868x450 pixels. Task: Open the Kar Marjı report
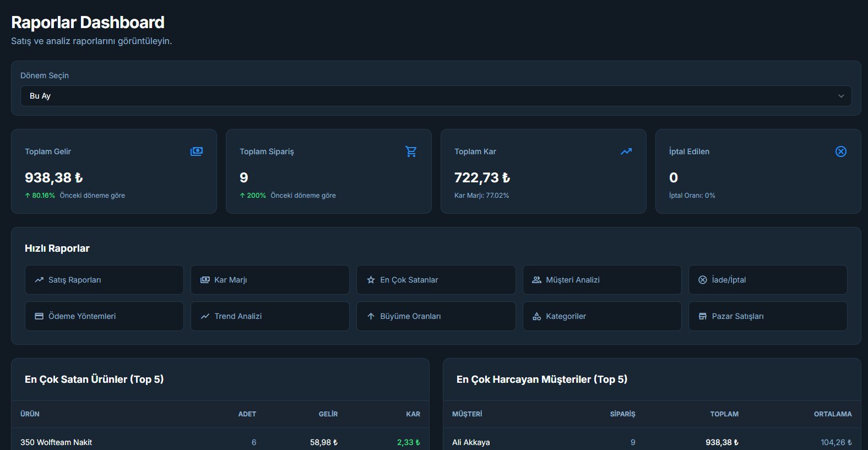click(x=270, y=280)
